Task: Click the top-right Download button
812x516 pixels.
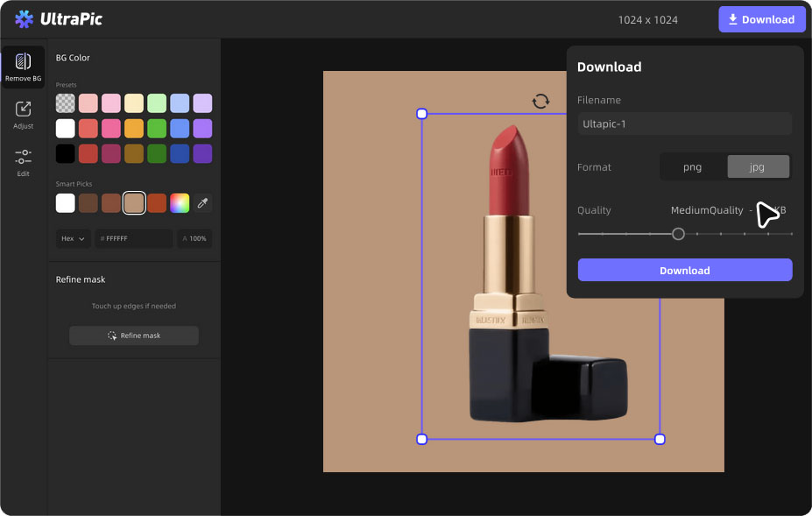Action: pos(761,19)
